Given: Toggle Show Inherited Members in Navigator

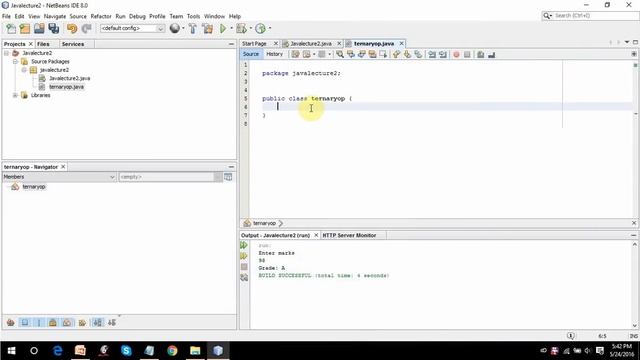Looking at the screenshot, I should pos(11,322).
